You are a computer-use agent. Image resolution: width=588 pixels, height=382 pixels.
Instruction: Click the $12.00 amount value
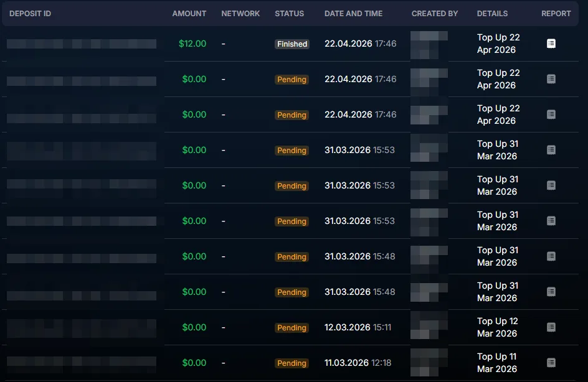click(x=192, y=44)
